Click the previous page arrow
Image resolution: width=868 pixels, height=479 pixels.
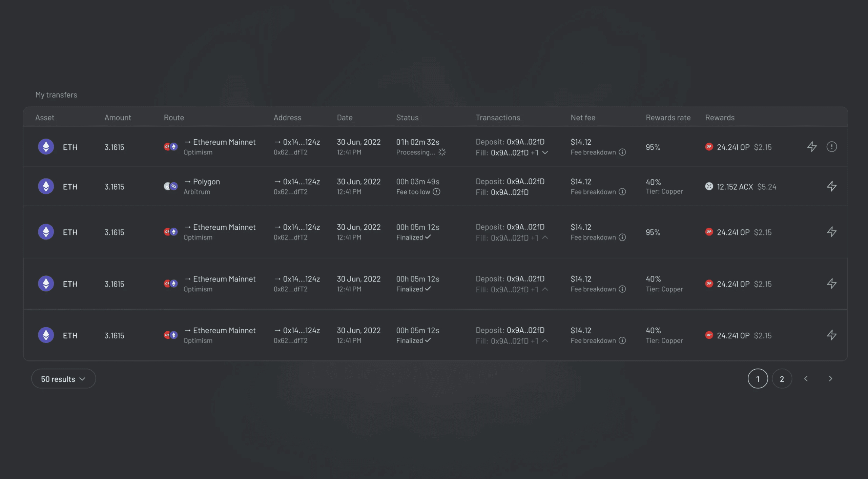[806, 378]
